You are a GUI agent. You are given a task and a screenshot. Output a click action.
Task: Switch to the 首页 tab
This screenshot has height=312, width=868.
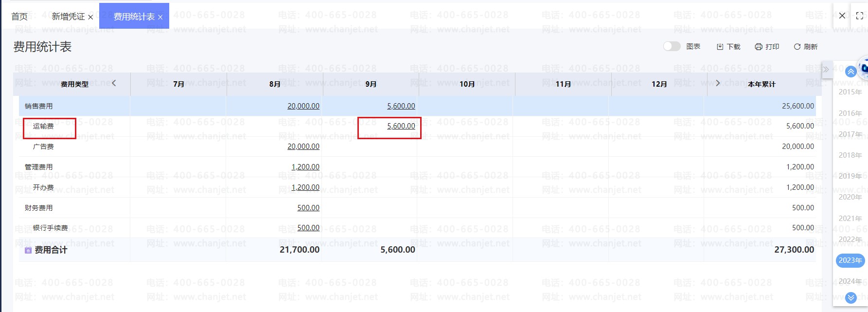click(19, 17)
